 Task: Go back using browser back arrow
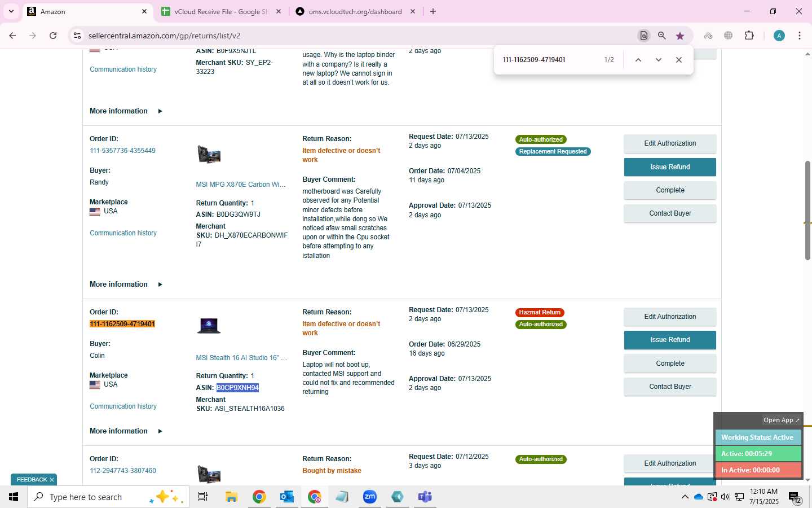[x=12, y=36]
